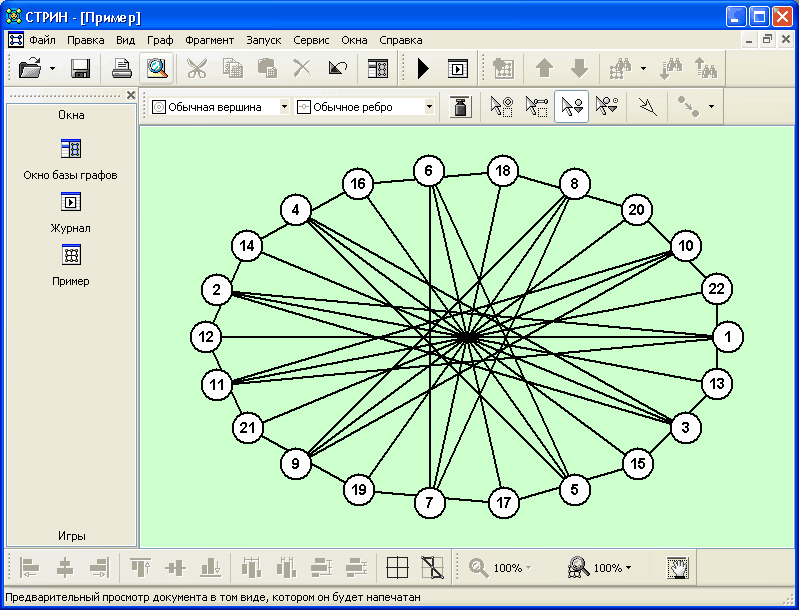
Task: Toggle the grid display icon
Action: coord(397,568)
